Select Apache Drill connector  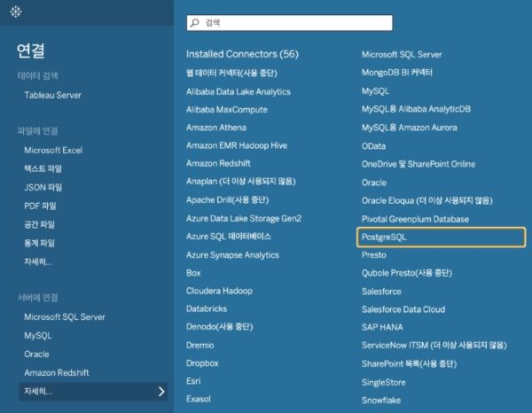click(x=227, y=200)
